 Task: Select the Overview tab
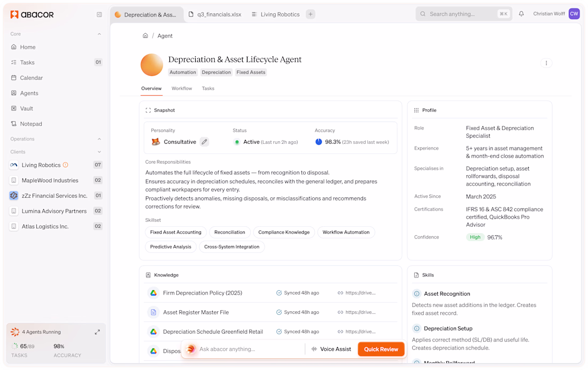[151, 89]
